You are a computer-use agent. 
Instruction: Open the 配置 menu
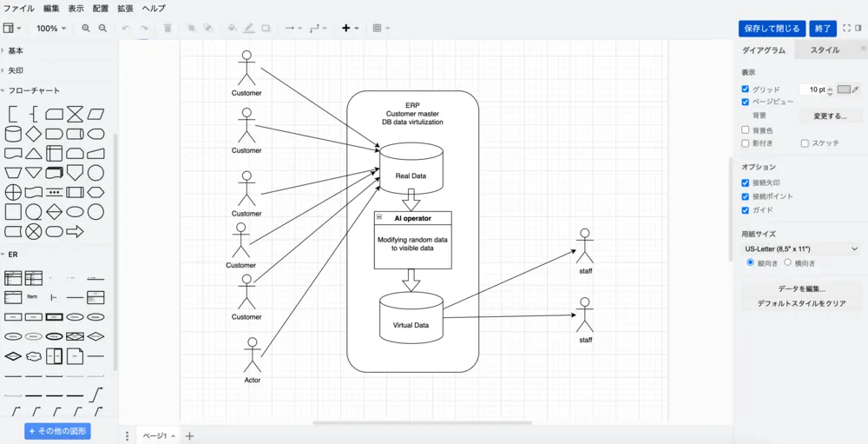101,9
